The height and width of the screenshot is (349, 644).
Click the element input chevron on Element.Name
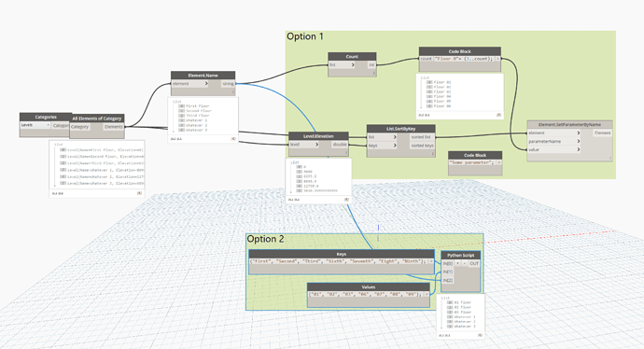click(206, 83)
